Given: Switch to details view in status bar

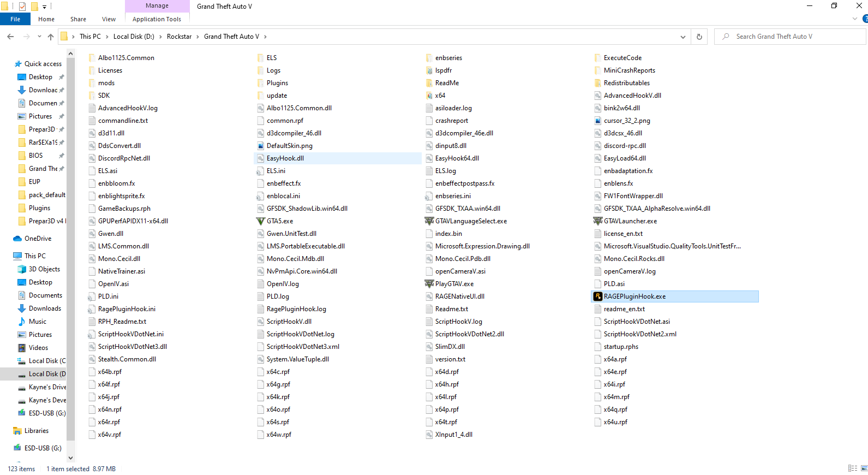Looking at the screenshot, I should coord(853,468).
